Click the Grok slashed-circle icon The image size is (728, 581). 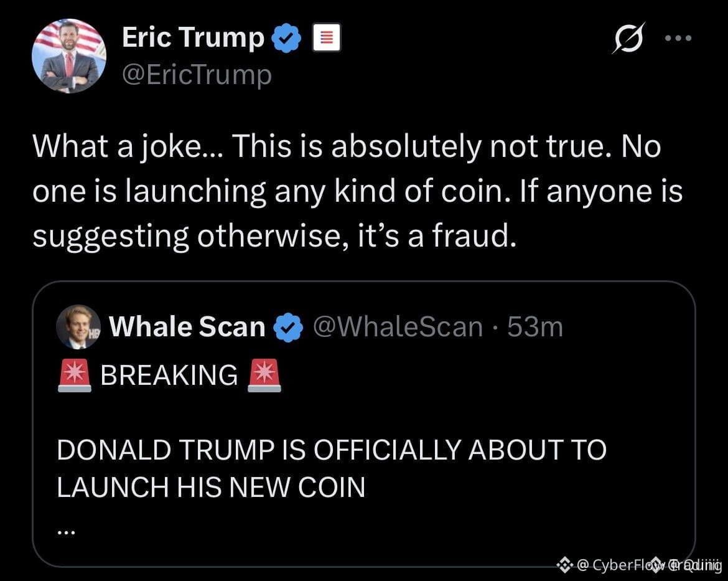coord(628,37)
